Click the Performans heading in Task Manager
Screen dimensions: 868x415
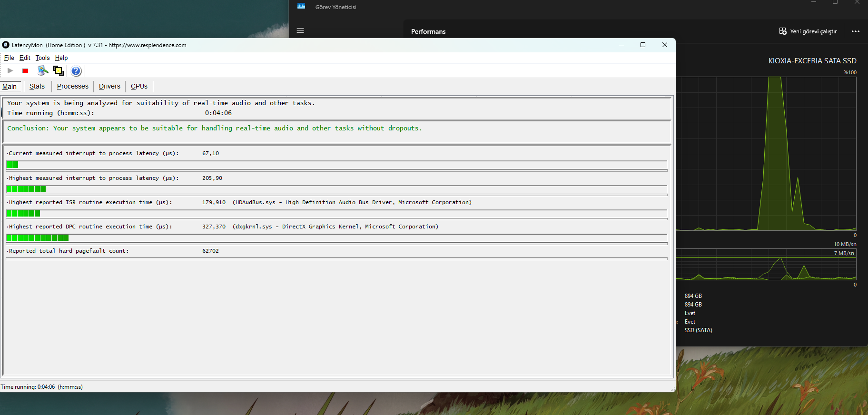[428, 31]
